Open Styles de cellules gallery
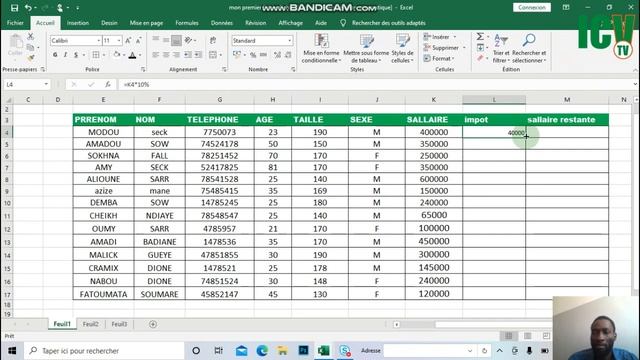 [402, 48]
